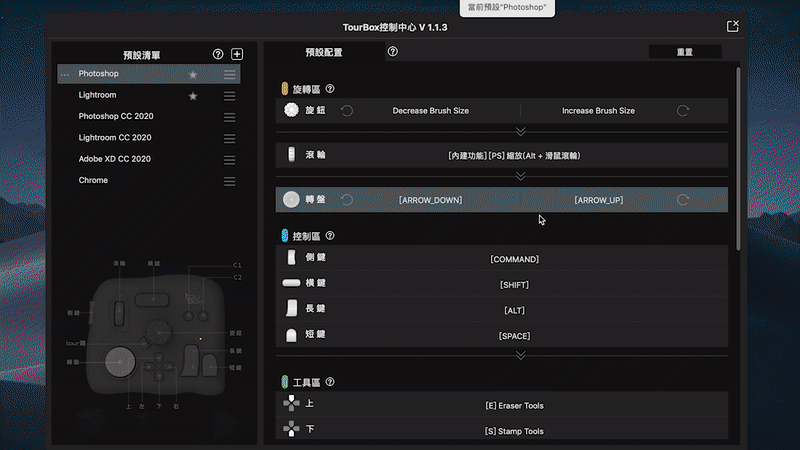Edit the Decrease Brush Size assignment

pyautogui.click(x=431, y=111)
